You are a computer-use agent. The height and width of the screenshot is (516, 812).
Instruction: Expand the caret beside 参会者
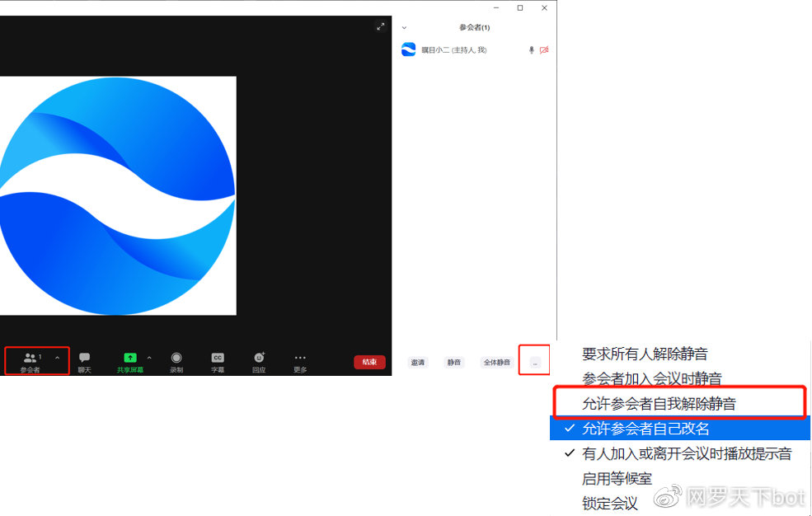coord(57,358)
